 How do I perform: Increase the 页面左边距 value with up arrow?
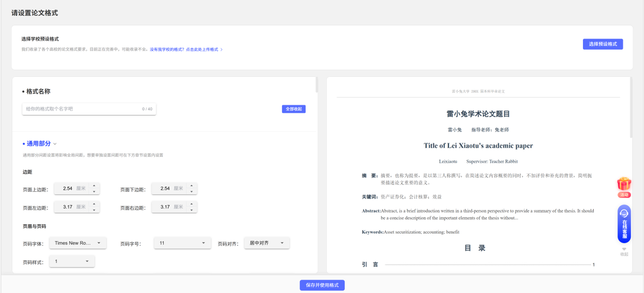coord(95,204)
